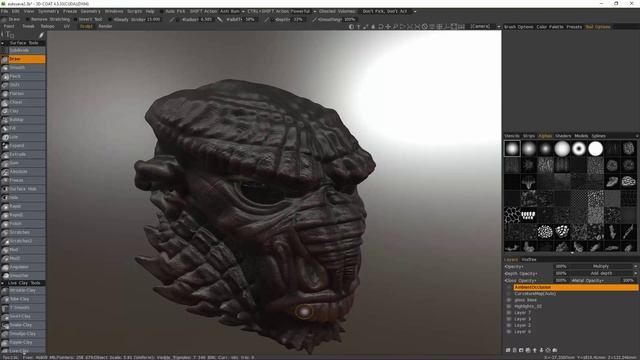Select the Subdivide tool
The height and width of the screenshot is (360, 640).
[23, 50]
